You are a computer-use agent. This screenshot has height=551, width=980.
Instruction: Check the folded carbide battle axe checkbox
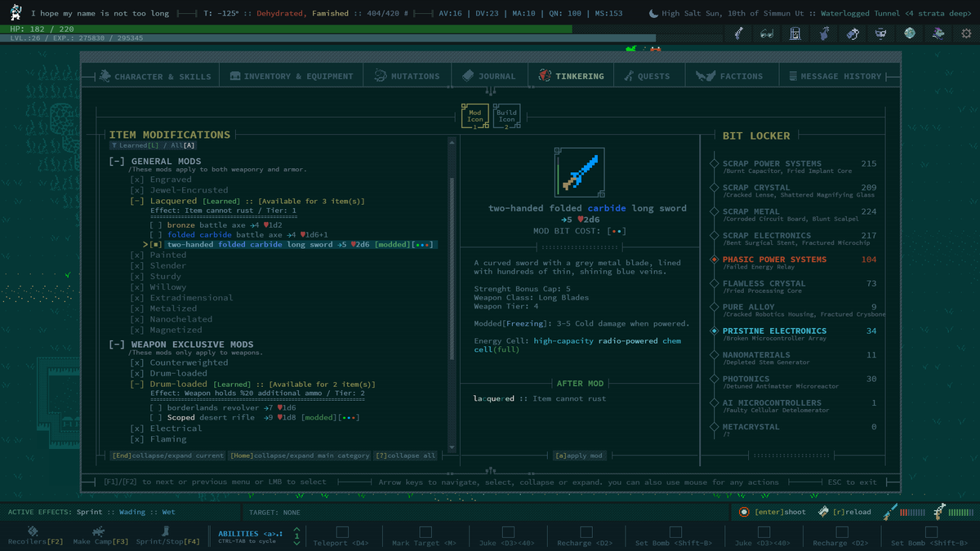point(156,235)
